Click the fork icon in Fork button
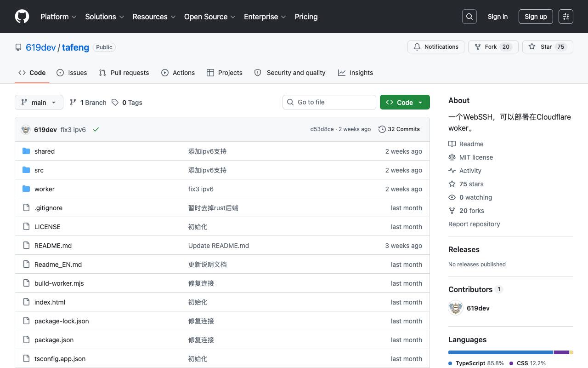 (478, 47)
